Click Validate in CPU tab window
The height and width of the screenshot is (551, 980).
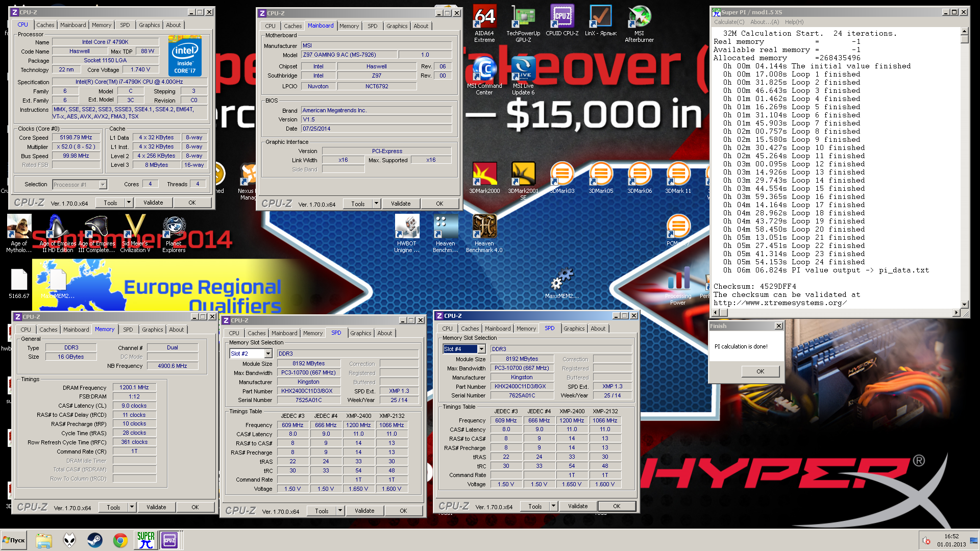point(153,203)
